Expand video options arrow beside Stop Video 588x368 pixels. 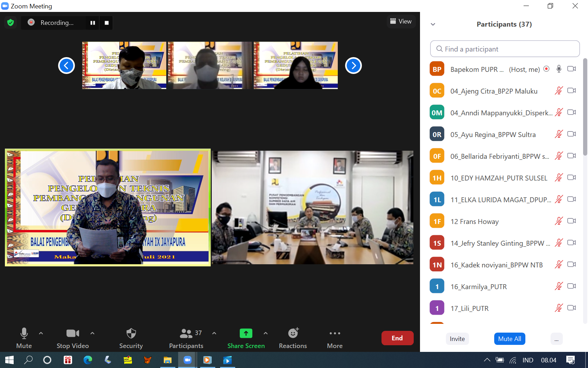(x=92, y=333)
